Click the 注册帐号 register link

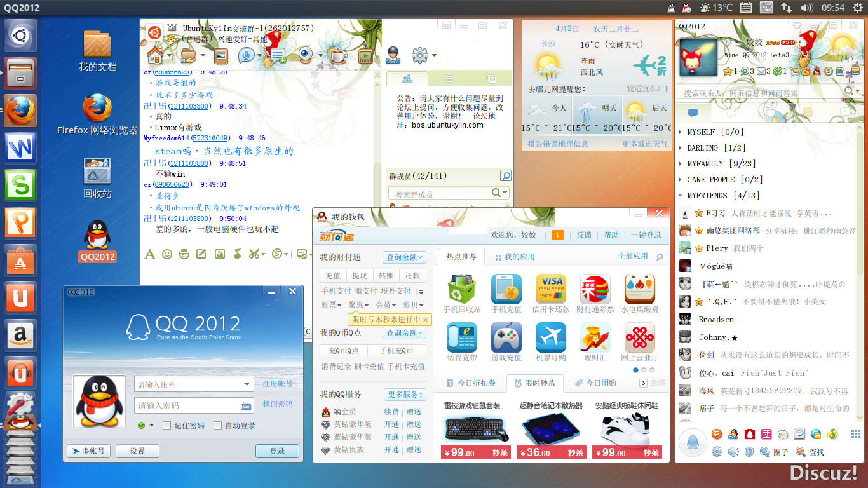click(278, 384)
